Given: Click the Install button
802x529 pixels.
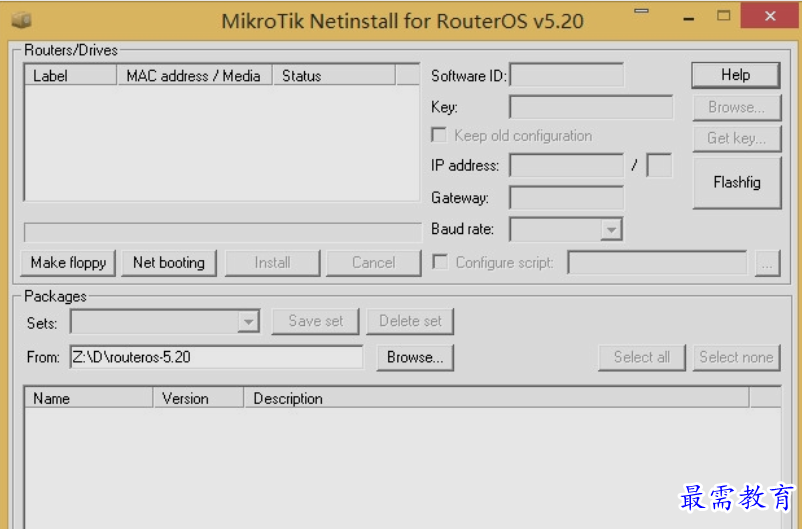Looking at the screenshot, I should click(272, 262).
